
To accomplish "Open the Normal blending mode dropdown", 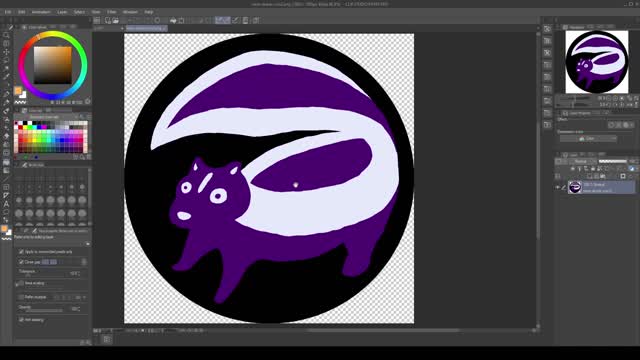I will [x=580, y=161].
